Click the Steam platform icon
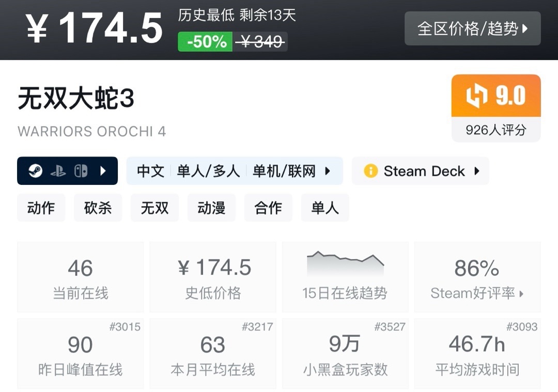The height and width of the screenshot is (392, 558). point(35,171)
